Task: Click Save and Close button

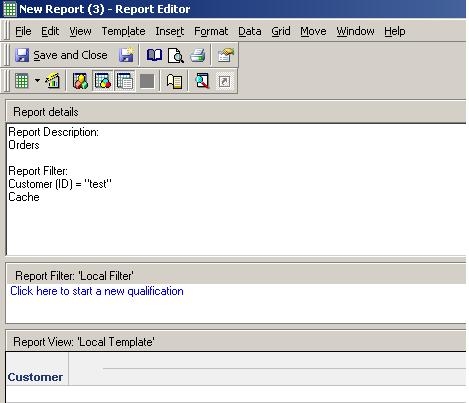Action: (x=61, y=55)
